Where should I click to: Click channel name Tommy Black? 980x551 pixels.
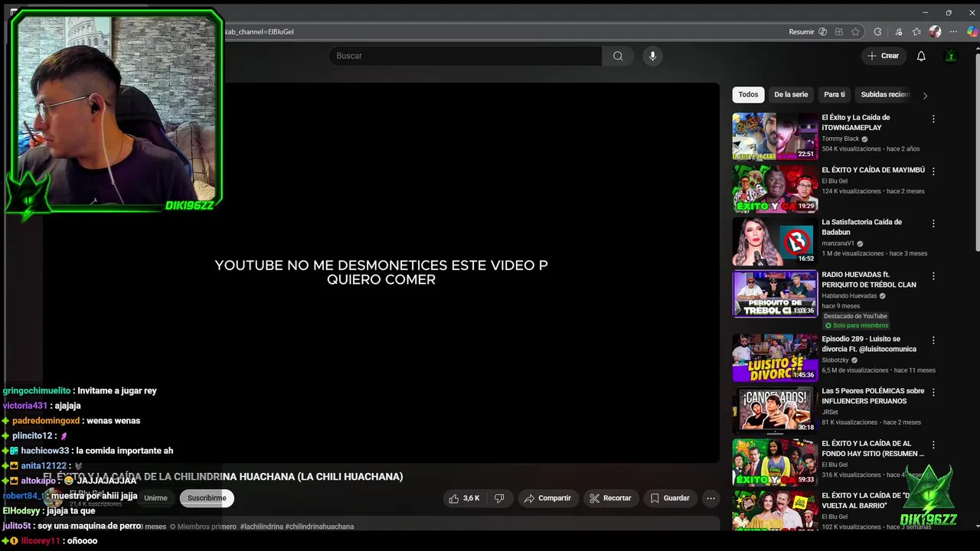pyautogui.click(x=841, y=139)
